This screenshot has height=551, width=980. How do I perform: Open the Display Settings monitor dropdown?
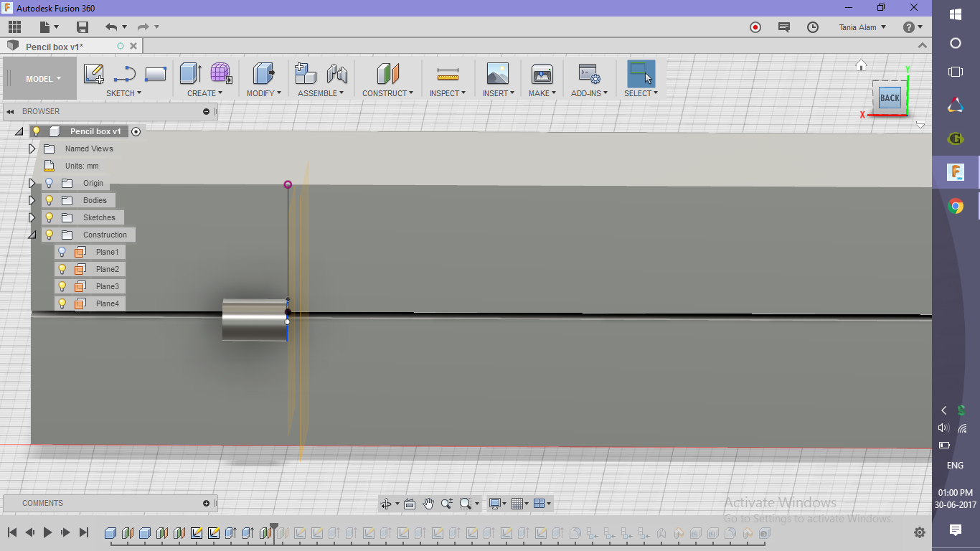point(498,504)
